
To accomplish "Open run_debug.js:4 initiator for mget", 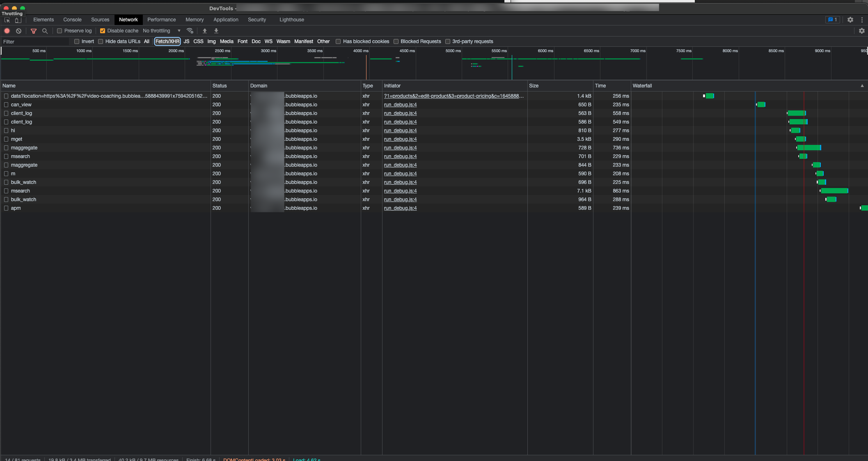I will [x=400, y=139].
